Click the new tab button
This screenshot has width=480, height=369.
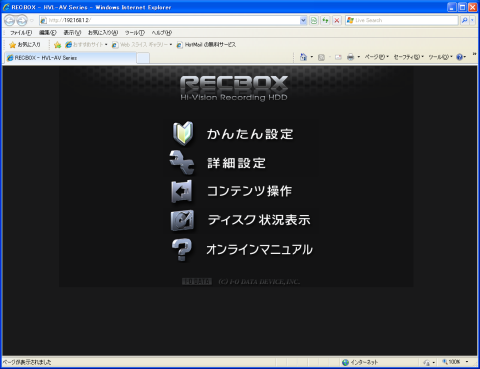[x=143, y=58]
